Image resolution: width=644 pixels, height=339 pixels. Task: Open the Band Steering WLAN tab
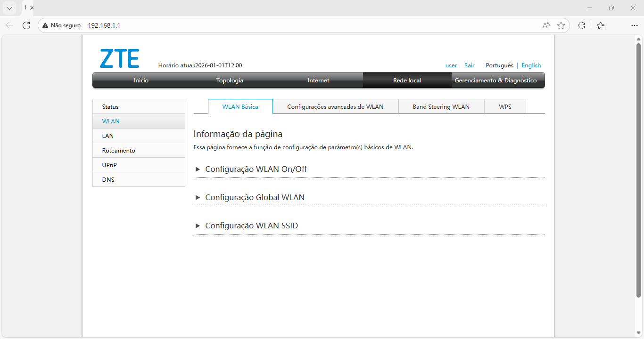click(x=441, y=106)
